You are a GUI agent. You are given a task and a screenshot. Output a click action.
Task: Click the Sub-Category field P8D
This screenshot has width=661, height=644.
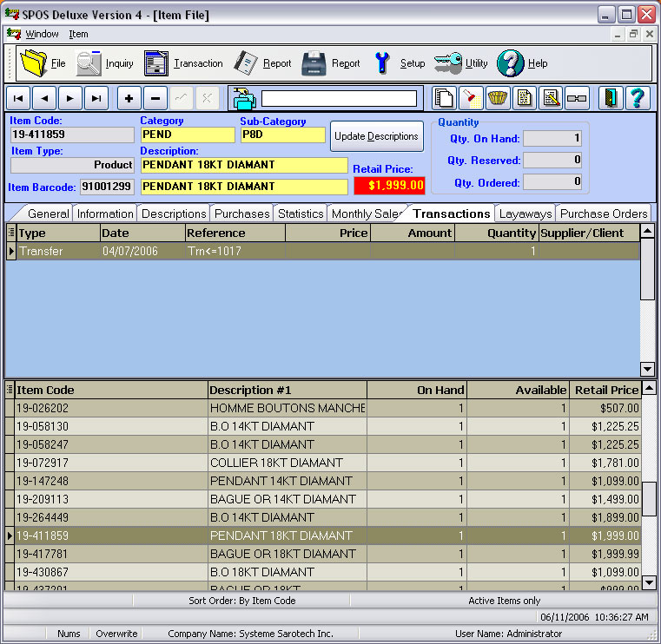click(x=283, y=135)
